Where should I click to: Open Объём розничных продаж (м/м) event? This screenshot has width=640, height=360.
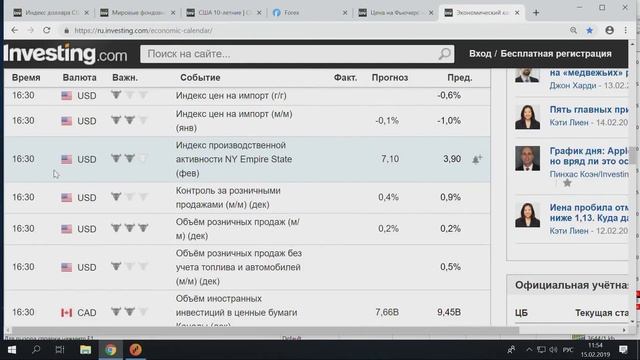coord(238,229)
